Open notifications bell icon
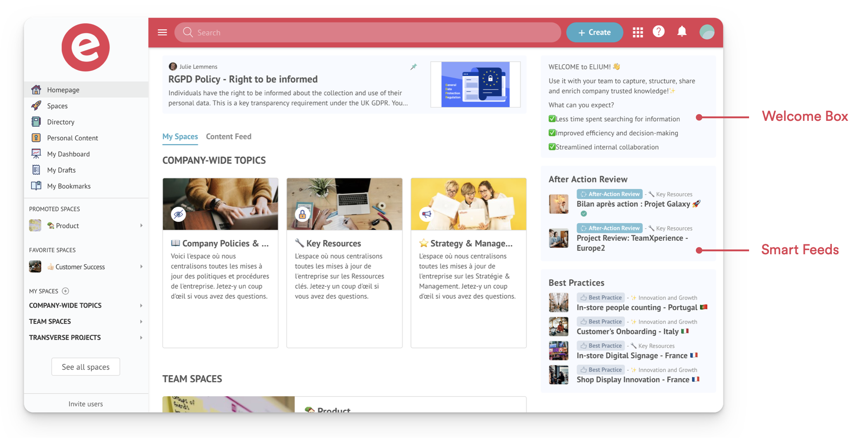 682,32
